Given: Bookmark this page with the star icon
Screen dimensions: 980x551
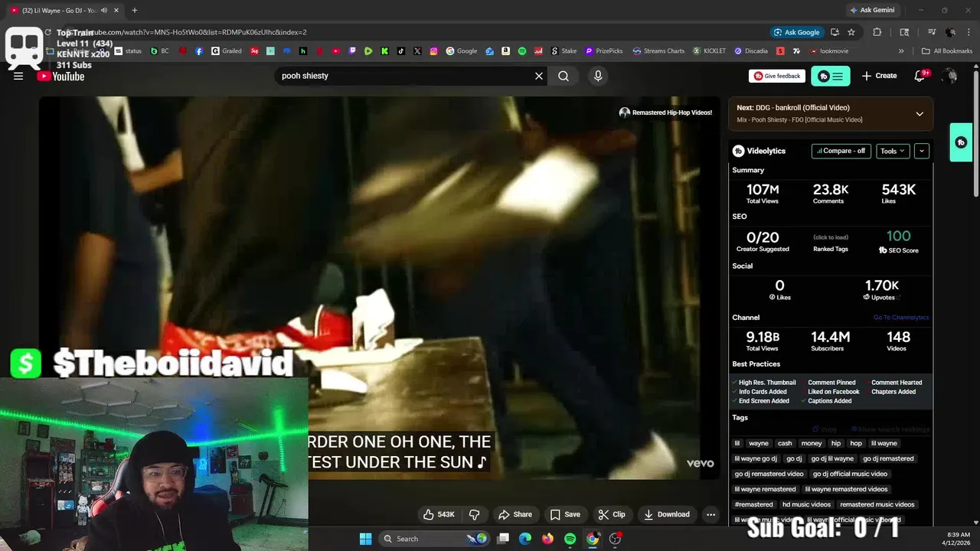Looking at the screenshot, I should [x=851, y=32].
